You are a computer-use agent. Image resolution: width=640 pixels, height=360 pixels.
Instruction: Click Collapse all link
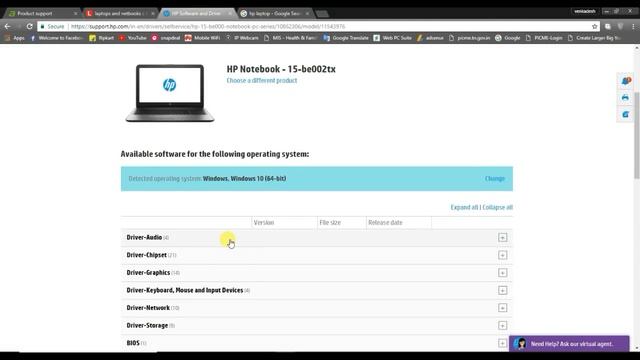coord(498,207)
